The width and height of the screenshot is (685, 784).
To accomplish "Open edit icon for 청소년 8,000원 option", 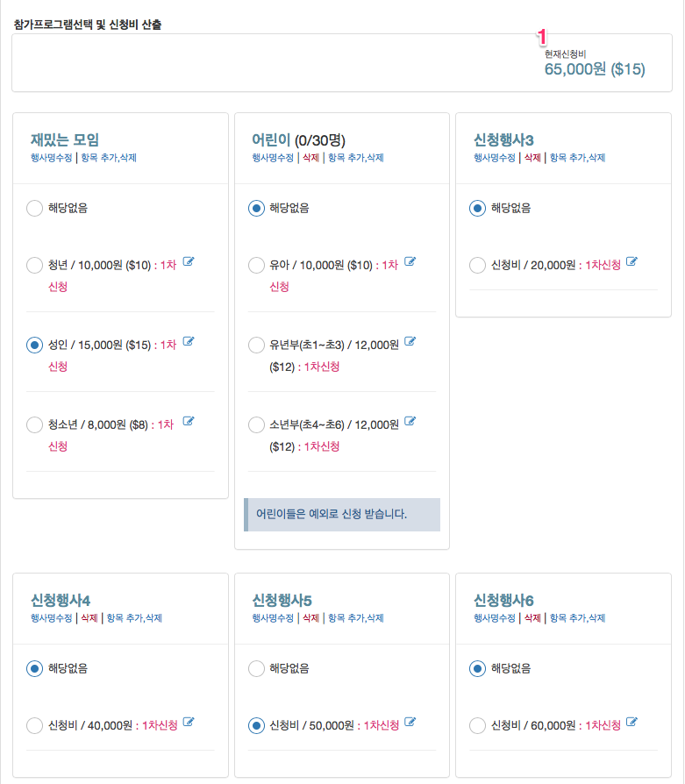I will coord(189,421).
